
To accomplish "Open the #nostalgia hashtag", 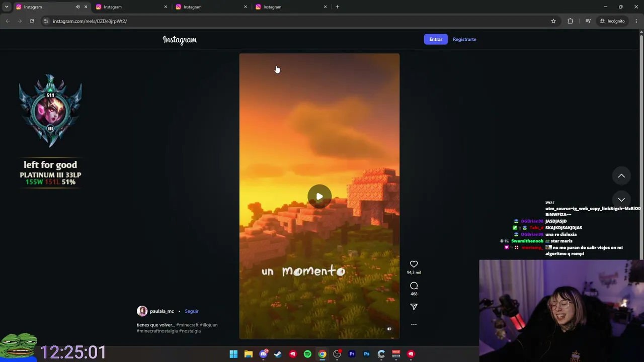I will point(190,331).
